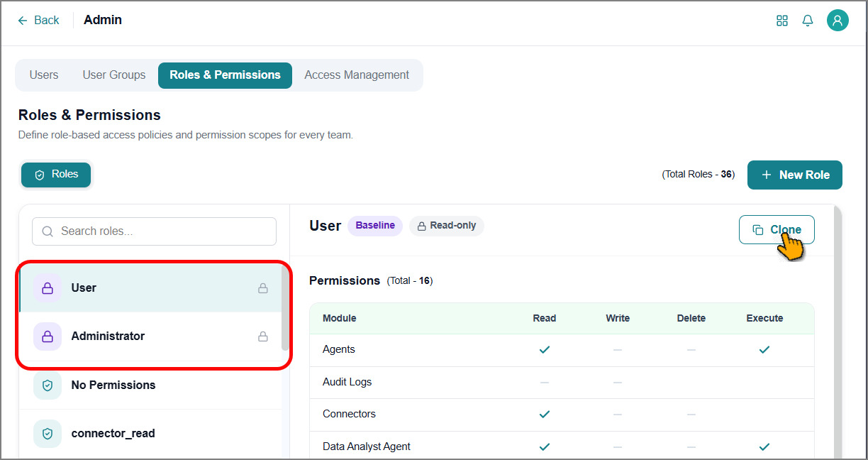This screenshot has height=460, width=868.
Task: Open the notifications bell
Action: click(x=808, y=21)
